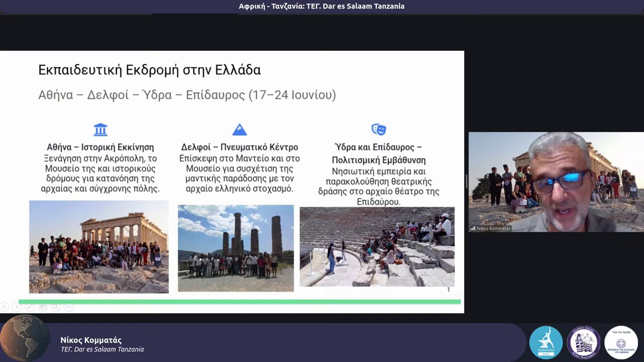644x362 pixels.
Task: Click the next slide arrow in slideshow toolbar
Action: 17,307
